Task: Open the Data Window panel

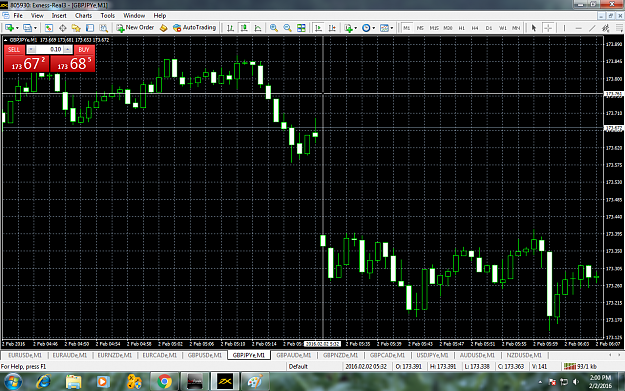Action: pos(63,28)
